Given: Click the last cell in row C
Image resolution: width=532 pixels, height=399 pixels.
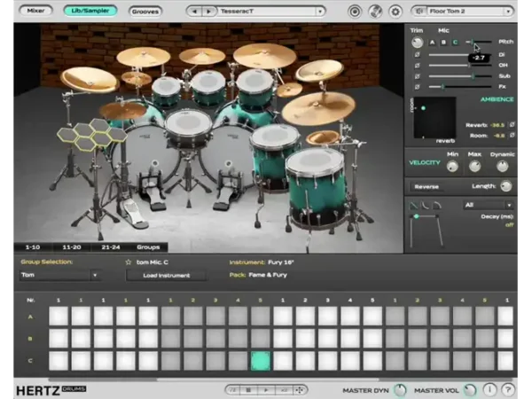Looking at the screenshot, I should coord(505,360).
